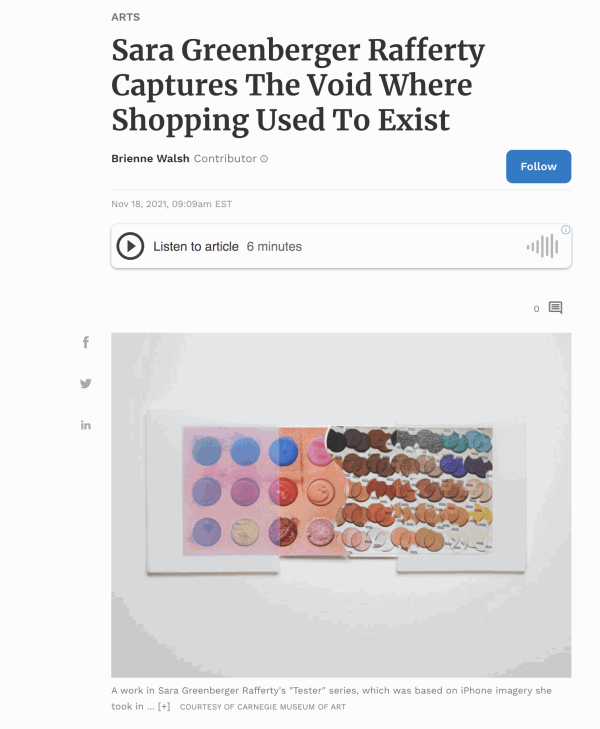The height and width of the screenshot is (729, 600).
Task: Click the Contributor label
Action: 225,159
